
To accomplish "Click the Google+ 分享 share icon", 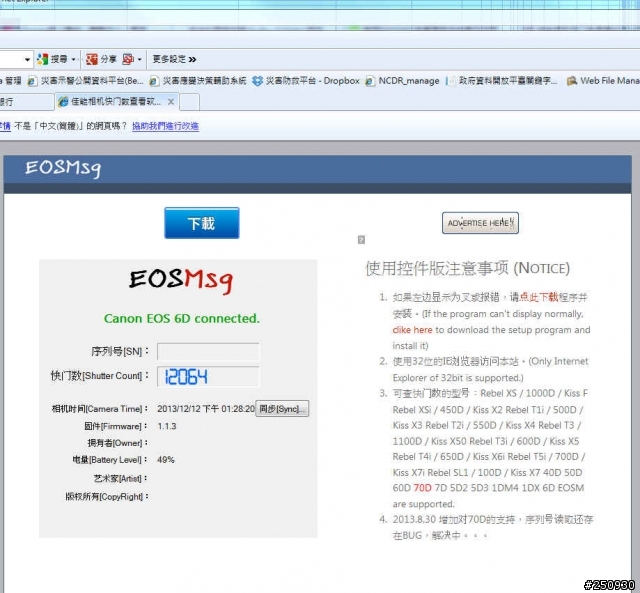I will [x=92, y=59].
